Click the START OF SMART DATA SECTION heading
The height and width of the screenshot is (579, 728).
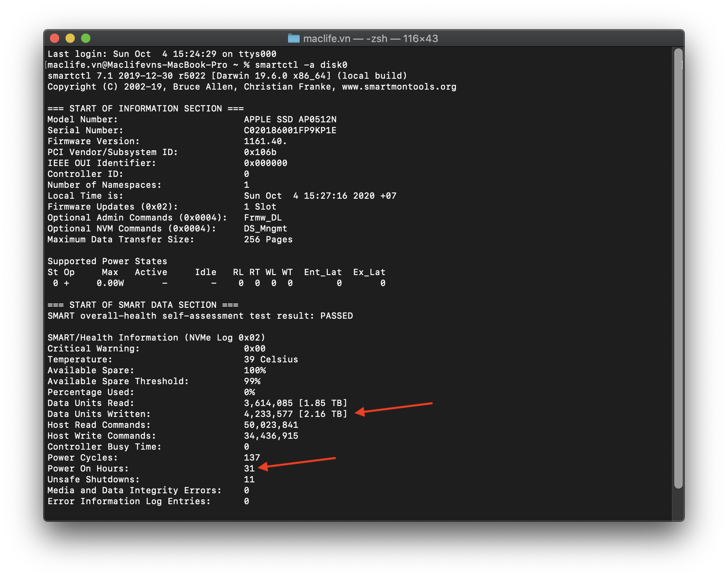143,305
